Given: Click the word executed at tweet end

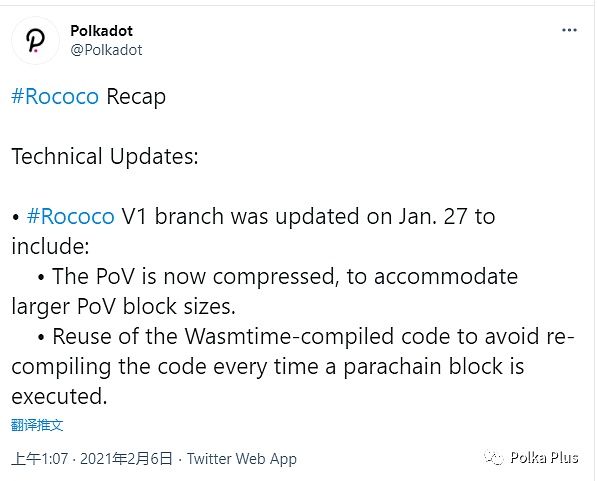Looking at the screenshot, I should 59,396.
